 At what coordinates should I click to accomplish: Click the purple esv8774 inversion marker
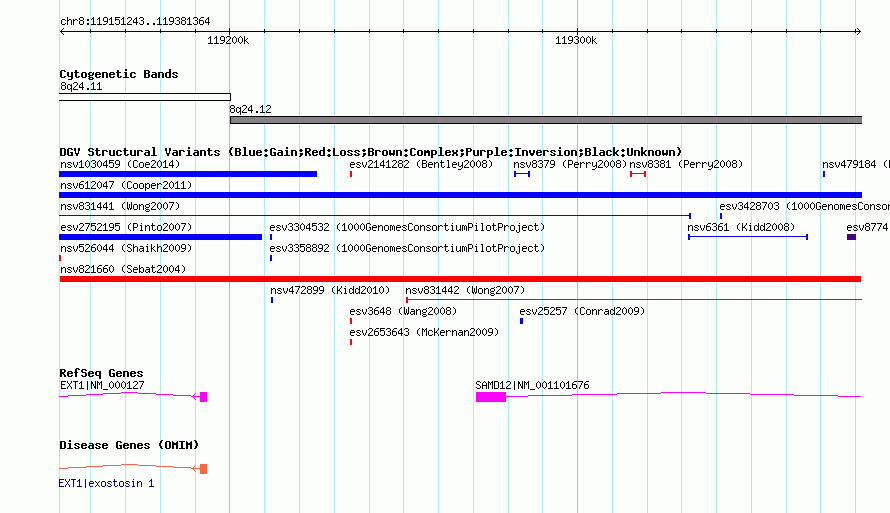tap(851, 237)
